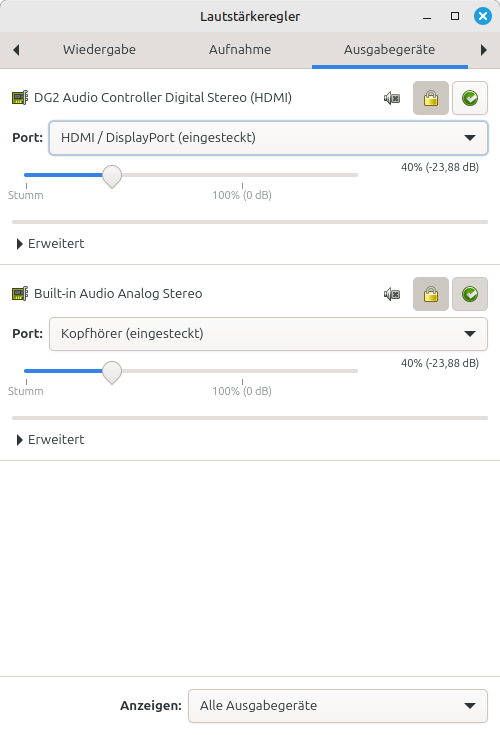Set DG2 Audio Controller as fallback device
500x735 pixels.
[470, 98]
